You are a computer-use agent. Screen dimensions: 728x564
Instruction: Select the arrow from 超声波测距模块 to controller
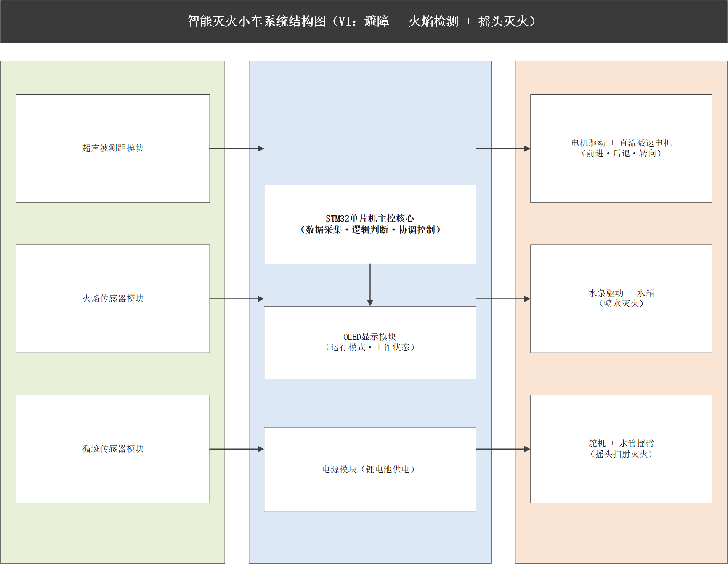coord(237,148)
